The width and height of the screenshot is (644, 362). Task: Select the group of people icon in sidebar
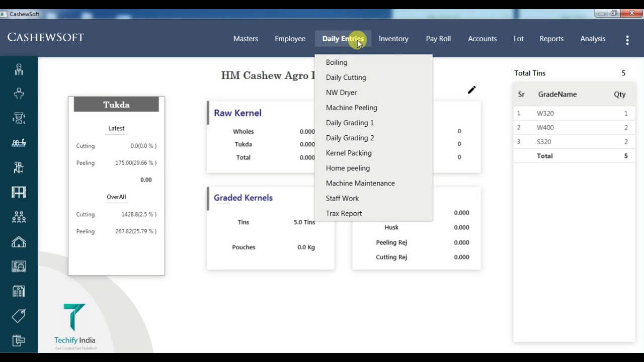19,216
